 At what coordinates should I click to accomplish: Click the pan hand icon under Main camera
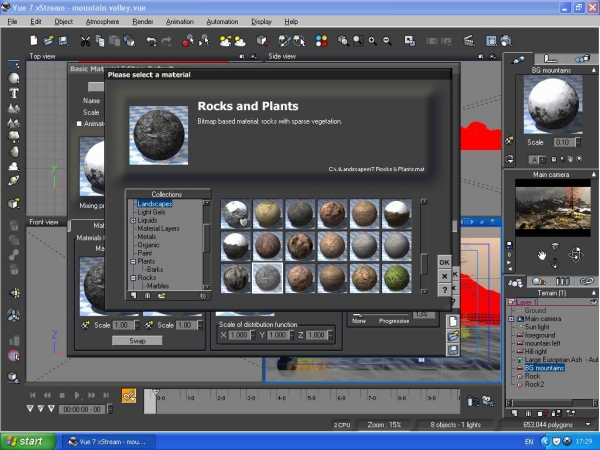pyautogui.click(x=541, y=255)
